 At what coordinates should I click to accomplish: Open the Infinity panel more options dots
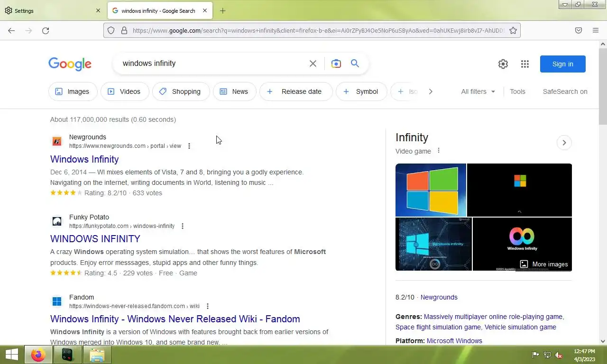439,151
